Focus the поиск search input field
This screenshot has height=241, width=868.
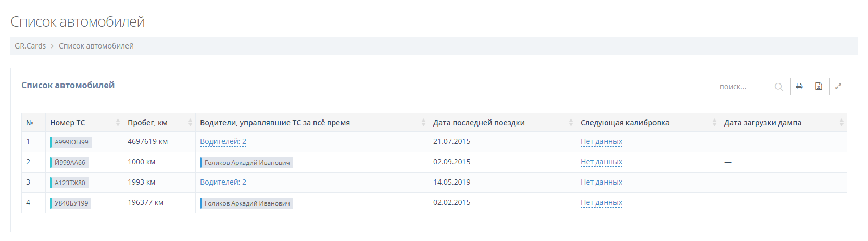click(x=745, y=87)
